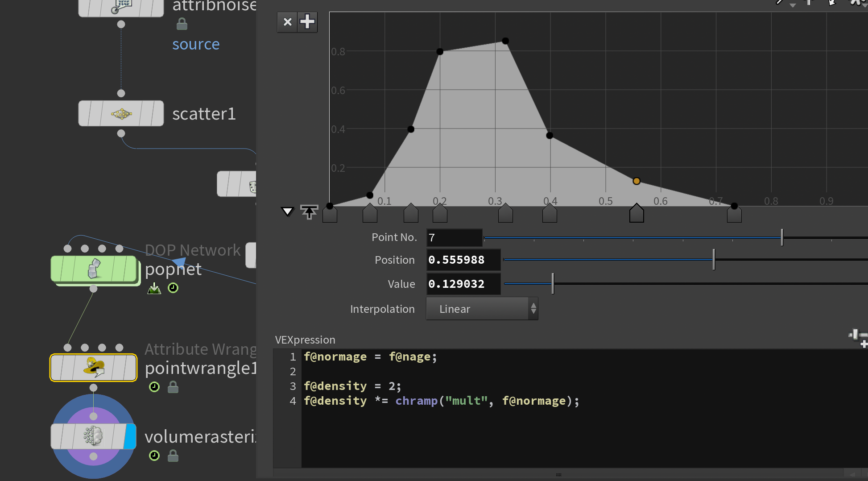Click the lock badge under pointwrangle1
Viewport: 868px width, 481px height.
[173, 387]
